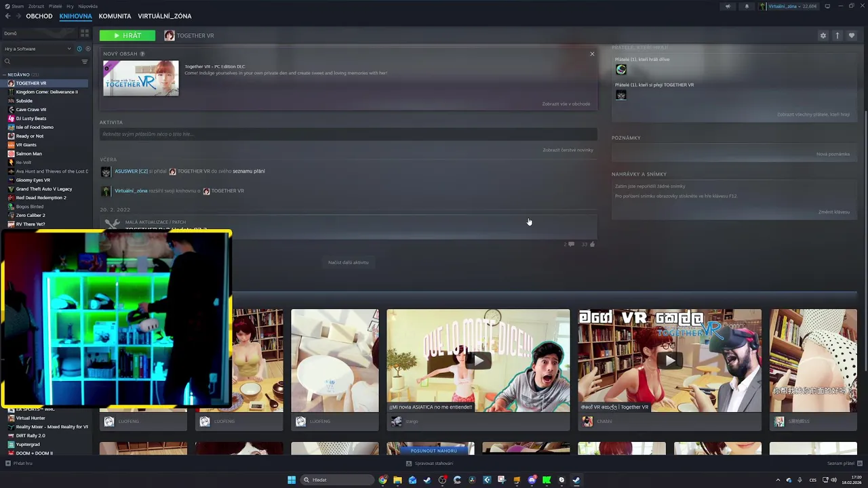Select DJ Lusty Beats in library
Viewport: 868px width, 488px height.
[x=31, y=118]
